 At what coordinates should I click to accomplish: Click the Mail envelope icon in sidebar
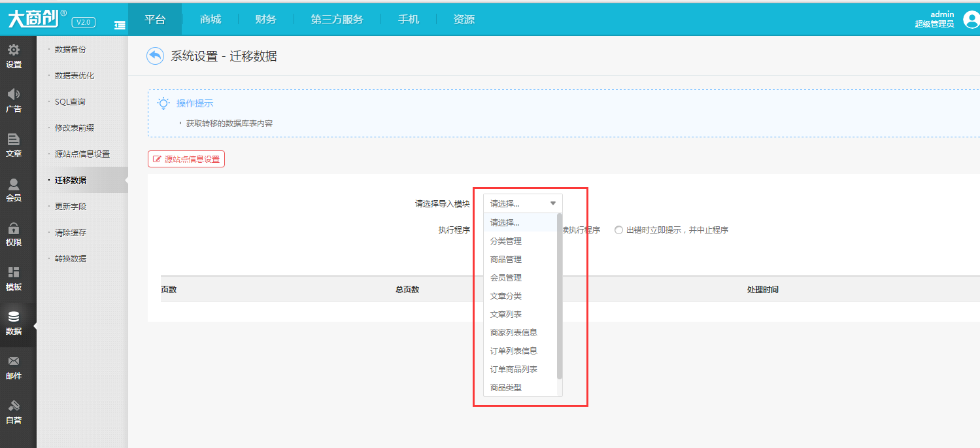(14, 362)
